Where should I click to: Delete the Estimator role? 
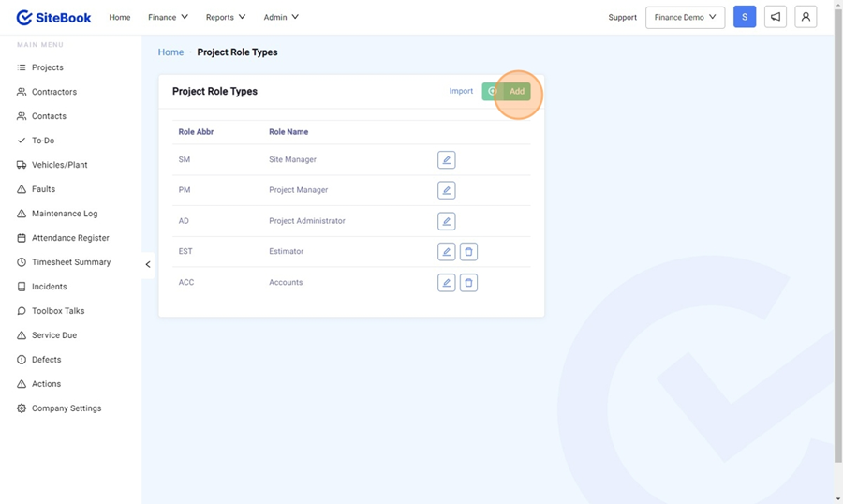click(468, 252)
